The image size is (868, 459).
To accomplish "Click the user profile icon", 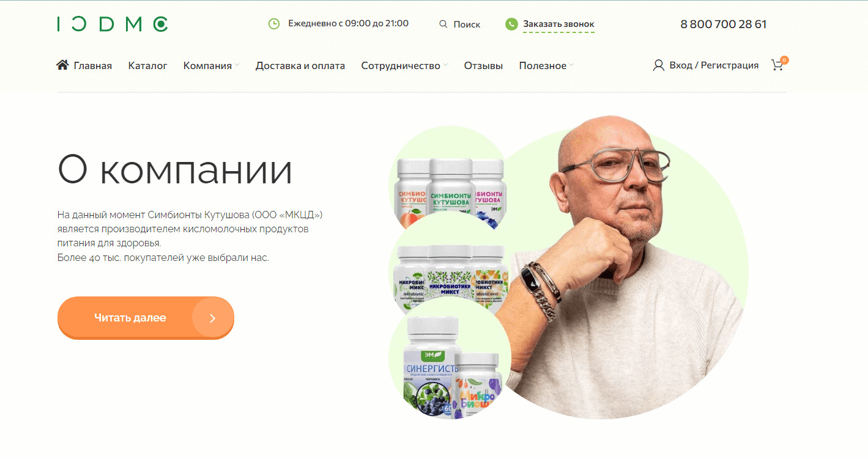I will click(659, 65).
